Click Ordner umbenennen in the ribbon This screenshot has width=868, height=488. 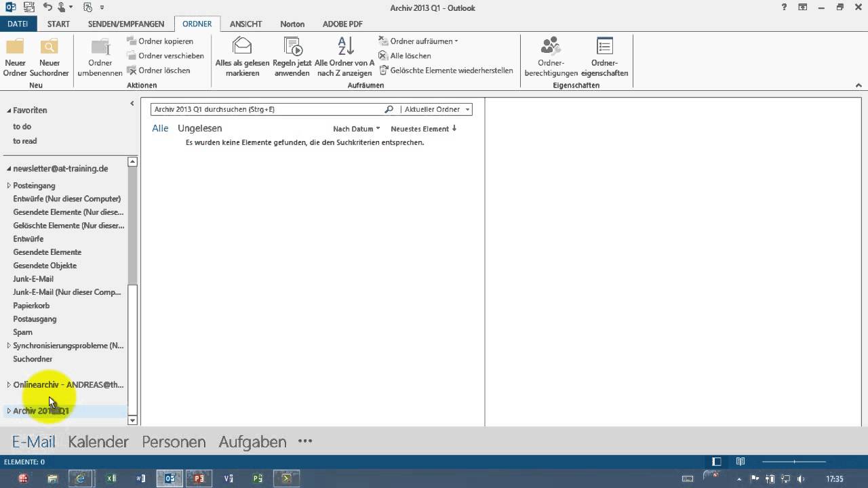(100, 58)
